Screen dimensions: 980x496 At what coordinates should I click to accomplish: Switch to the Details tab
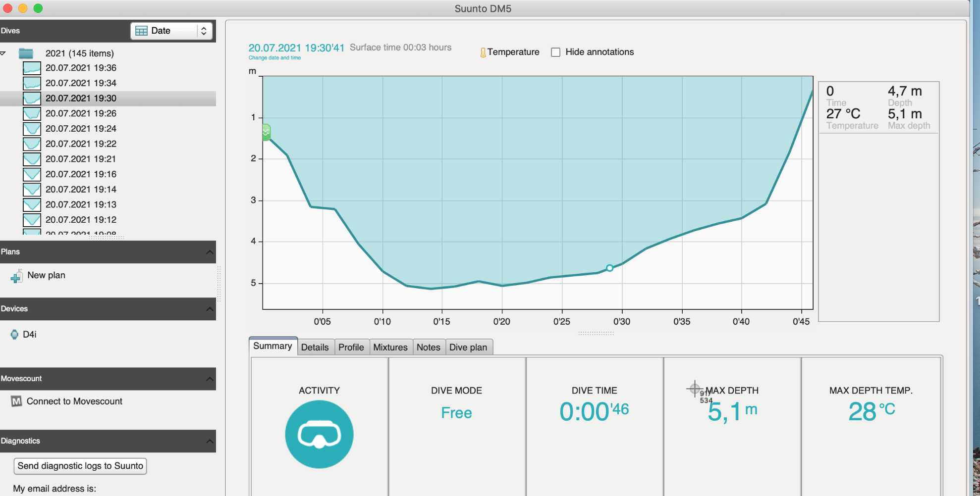click(315, 347)
